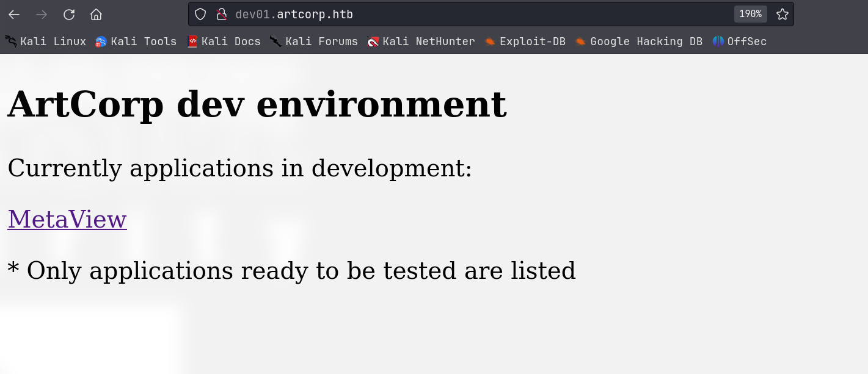Reload the current page

point(69,14)
